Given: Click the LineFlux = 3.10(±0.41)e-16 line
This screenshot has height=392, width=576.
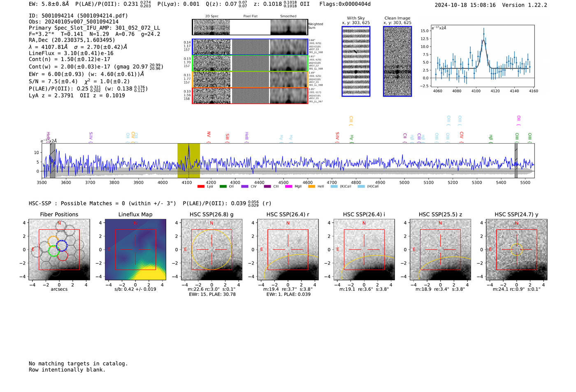Looking at the screenshot, I should pyautogui.click(x=71, y=53).
